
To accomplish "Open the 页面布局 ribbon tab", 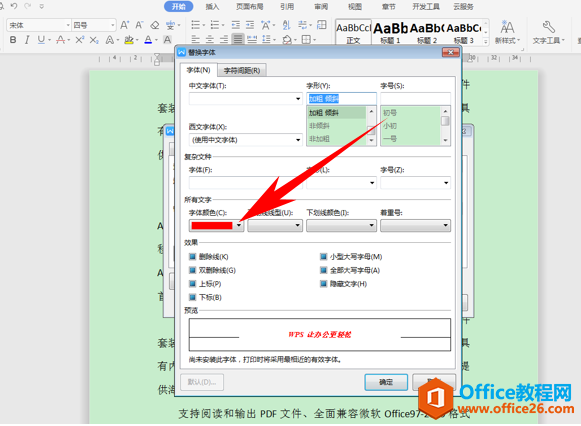I will 250,7.
